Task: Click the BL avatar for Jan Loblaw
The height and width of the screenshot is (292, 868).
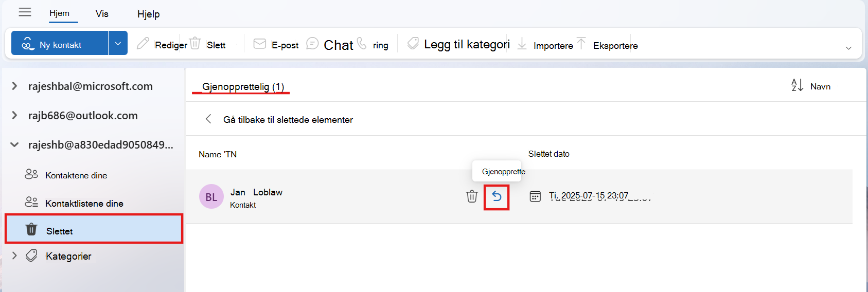Action: 211,196
